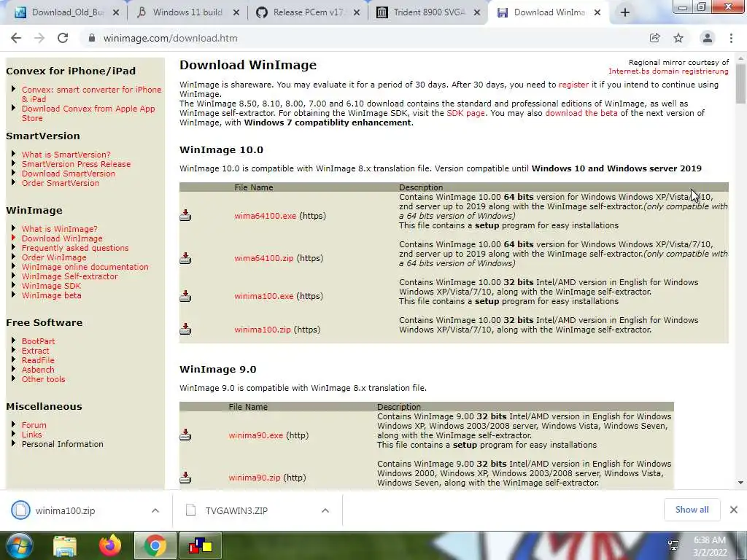
Task: Click download icon beside wima64100.exe
Action: click(185, 216)
